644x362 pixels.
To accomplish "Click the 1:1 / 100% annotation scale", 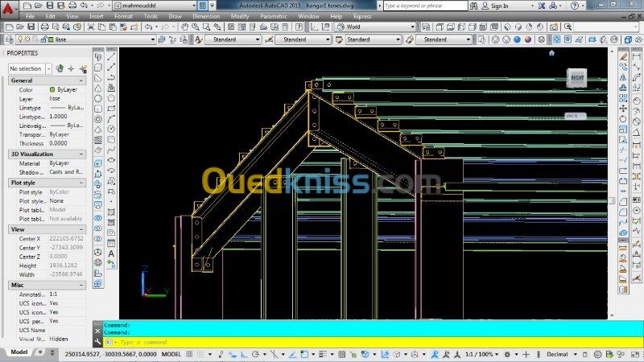I will [481, 354].
